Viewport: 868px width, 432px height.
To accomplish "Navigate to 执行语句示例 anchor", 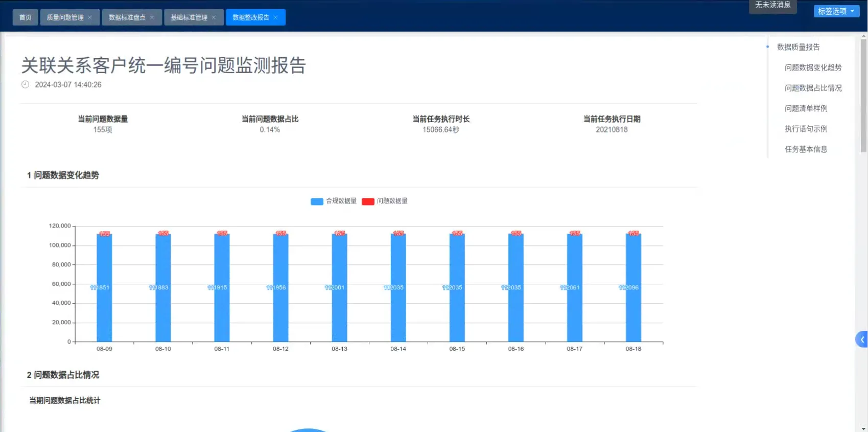I will (806, 129).
